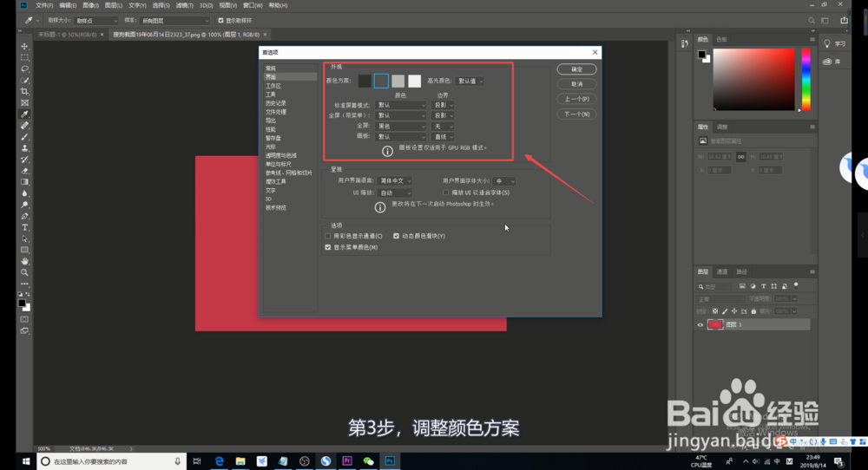Screen dimensions: 868x470
Task: Toggle the 显示取样环 checkbox
Action: (220, 21)
